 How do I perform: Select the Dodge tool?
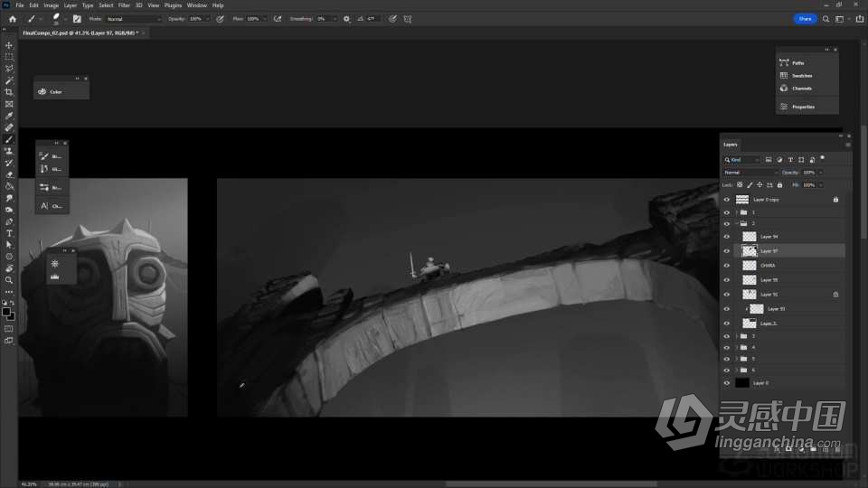pyautogui.click(x=9, y=210)
